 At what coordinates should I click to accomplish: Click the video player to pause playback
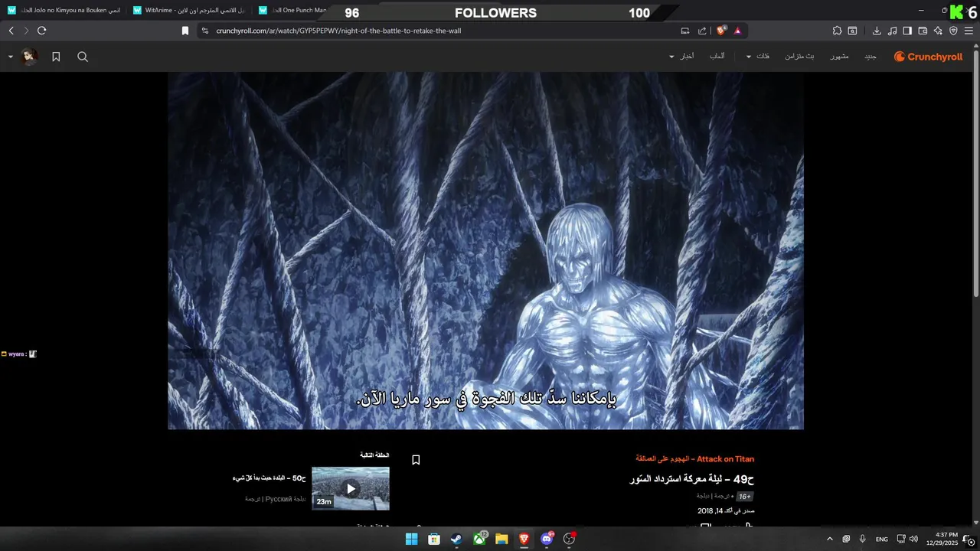pos(485,250)
